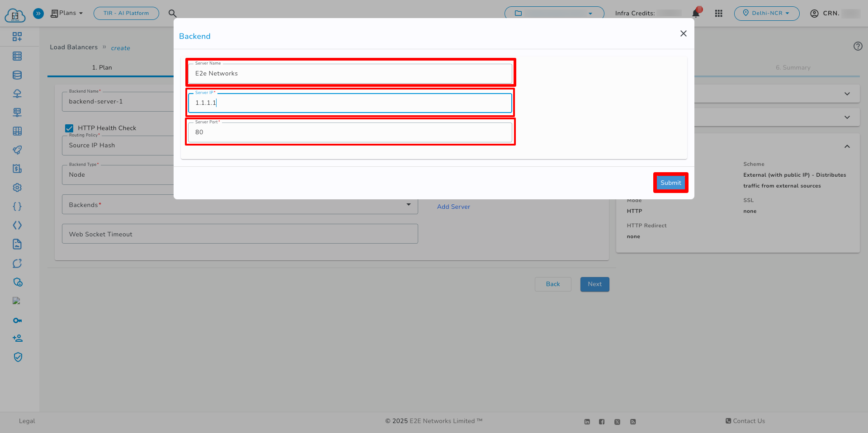Screen dimensions: 868x433
Task: Expand the Backends dropdown
Action: point(409,205)
